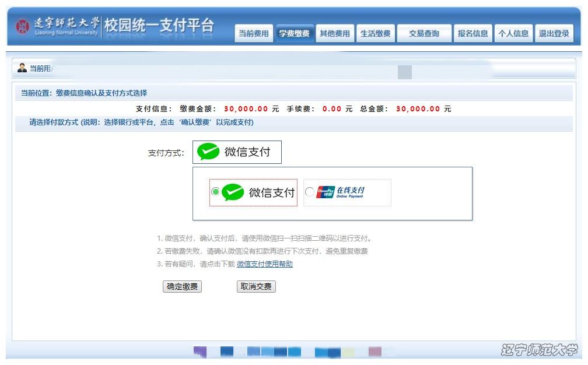The image size is (588, 365).
Task: View the 交易查询 tab
Action: (x=424, y=34)
